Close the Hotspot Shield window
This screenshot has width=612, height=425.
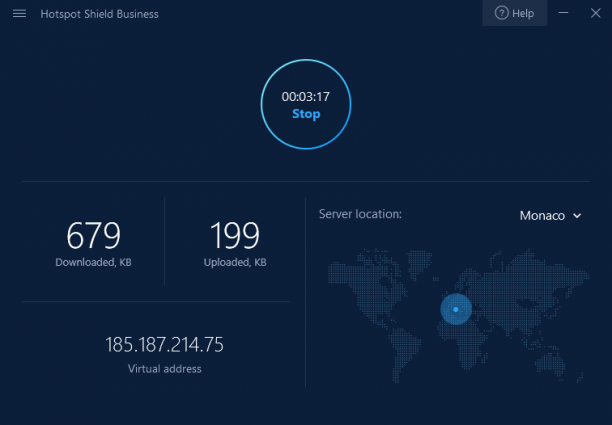[x=596, y=13]
